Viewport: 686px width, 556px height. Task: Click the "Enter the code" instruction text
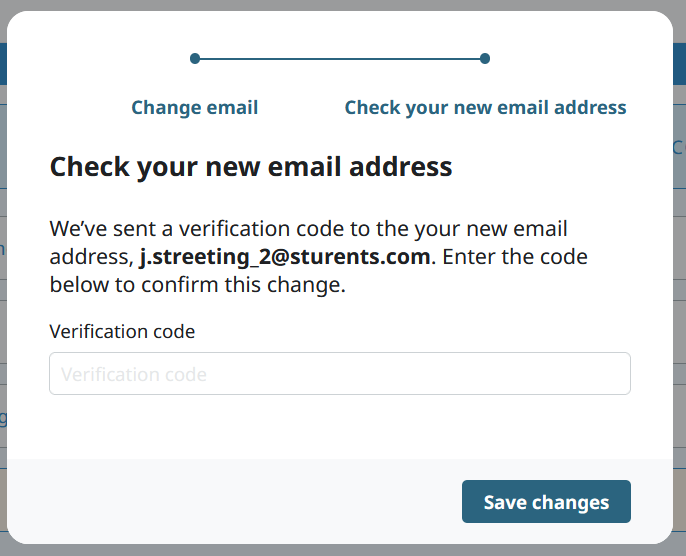coord(515,257)
